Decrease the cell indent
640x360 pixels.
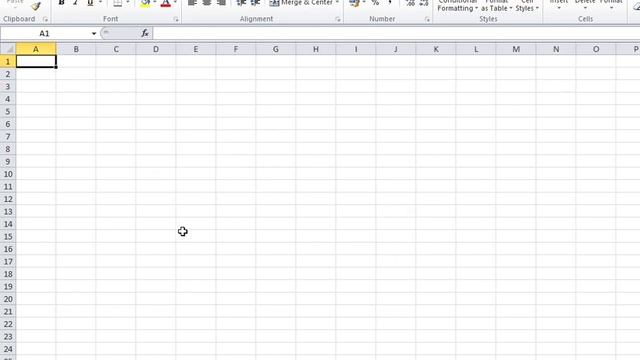[241, 3]
